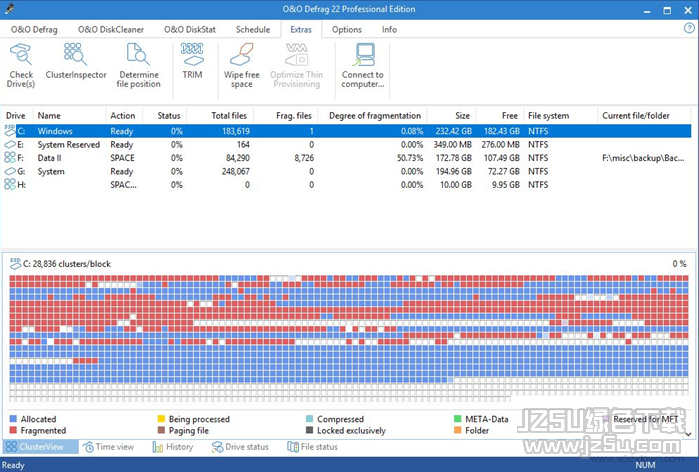Sort by Degree of fragmentation header
The height and width of the screenshot is (472, 699).
372,115
